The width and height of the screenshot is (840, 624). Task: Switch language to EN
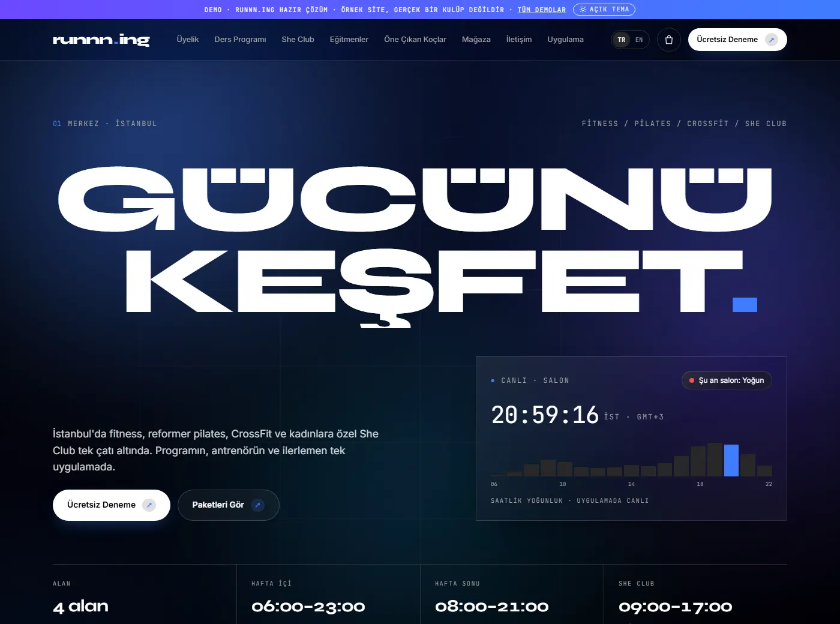coord(639,40)
